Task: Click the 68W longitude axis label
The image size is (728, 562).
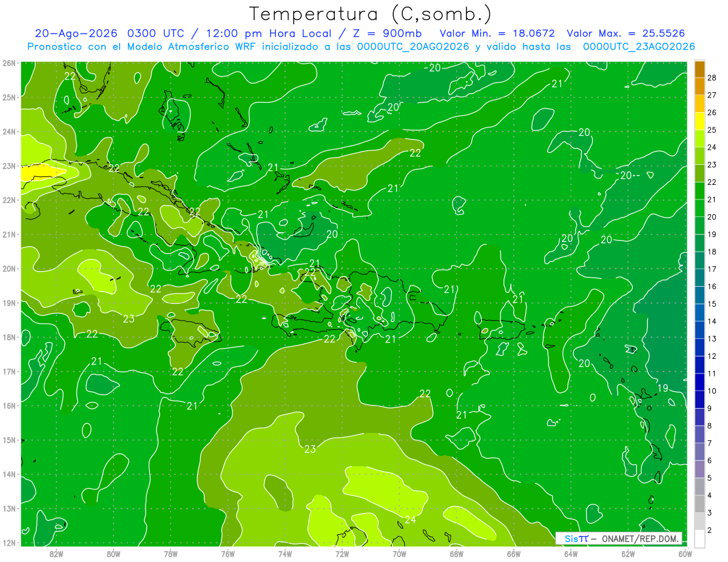Action: [456, 554]
